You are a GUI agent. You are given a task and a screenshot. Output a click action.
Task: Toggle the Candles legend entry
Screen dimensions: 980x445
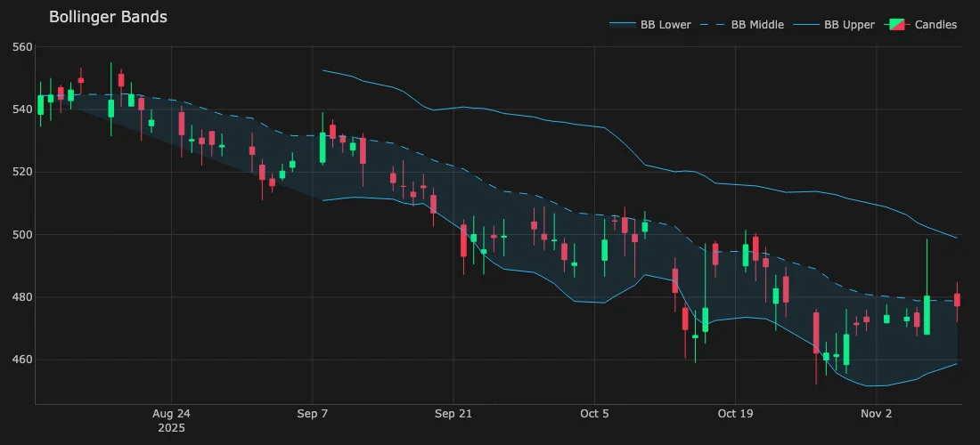pos(920,25)
